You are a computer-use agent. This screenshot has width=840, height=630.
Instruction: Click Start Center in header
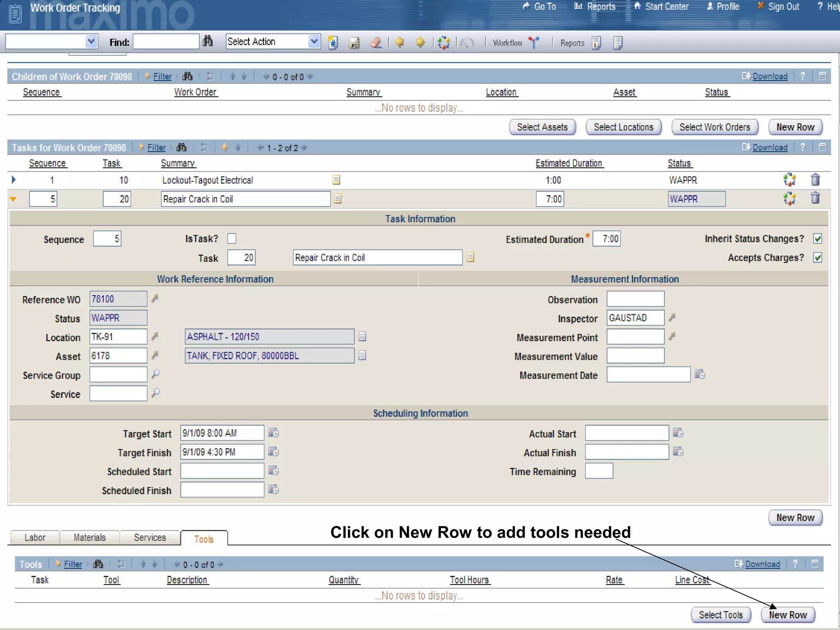coord(661,7)
